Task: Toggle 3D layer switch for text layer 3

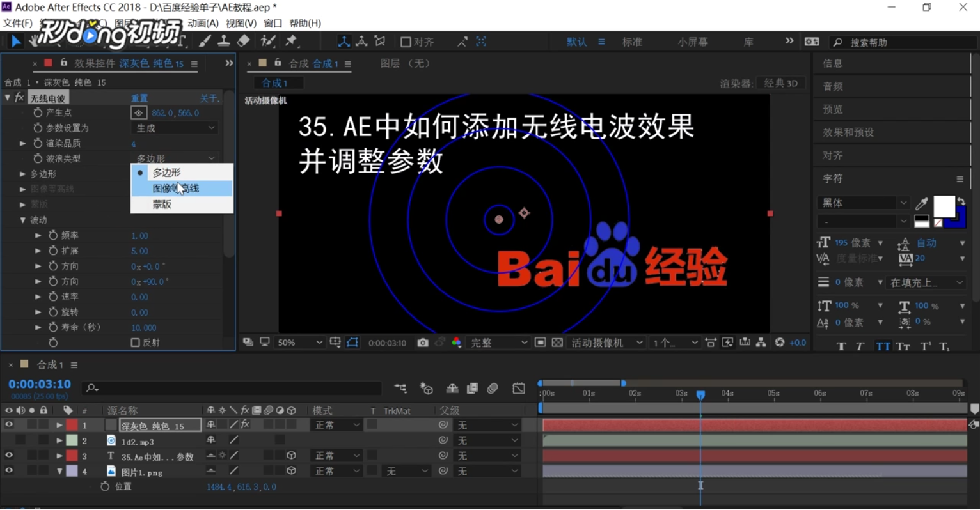Action: pos(291,455)
